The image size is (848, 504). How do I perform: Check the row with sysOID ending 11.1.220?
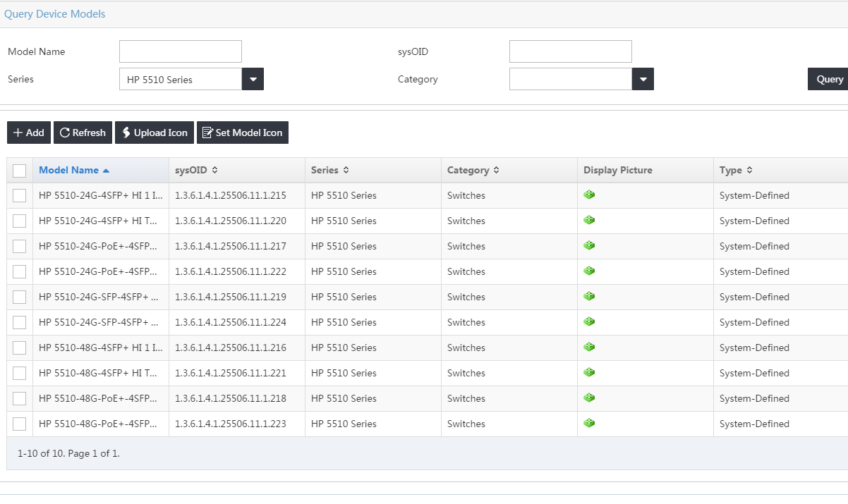coord(20,221)
